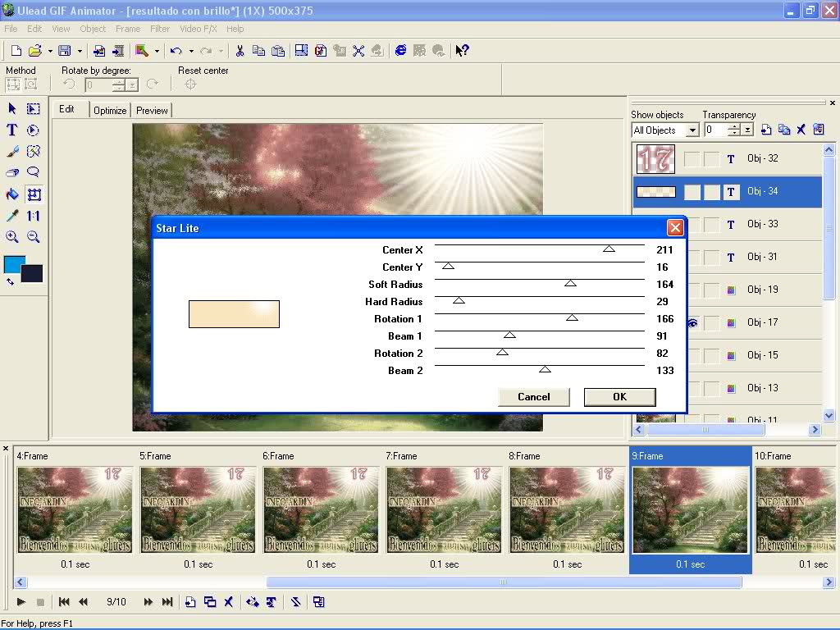Click the Duplicate Frame icon below timeline
The width and height of the screenshot is (840, 630).
(210, 602)
